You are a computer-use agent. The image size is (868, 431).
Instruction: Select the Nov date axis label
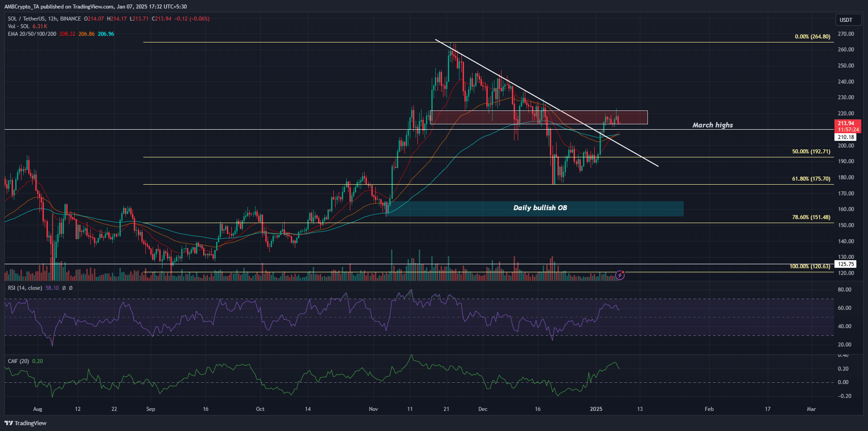pos(373,409)
